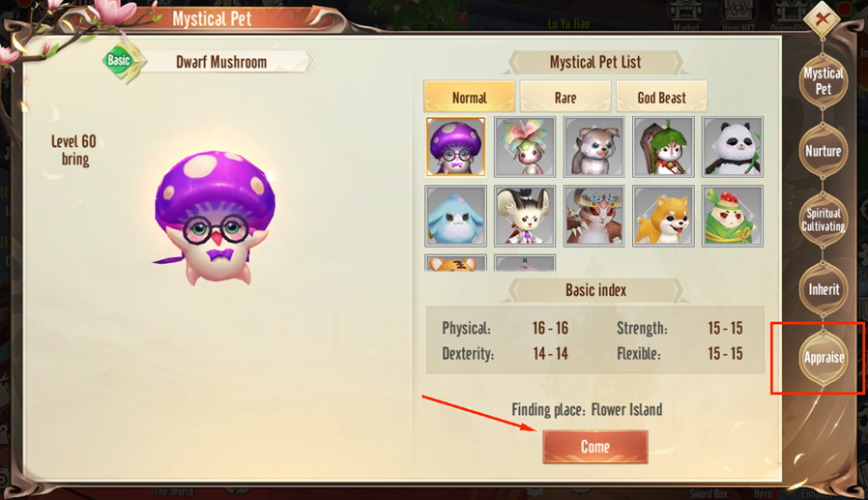The width and height of the screenshot is (868, 500).
Task: Select the Dwarf Mushroom pet thumbnail
Action: pyautogui.click(x=455, y=147)
